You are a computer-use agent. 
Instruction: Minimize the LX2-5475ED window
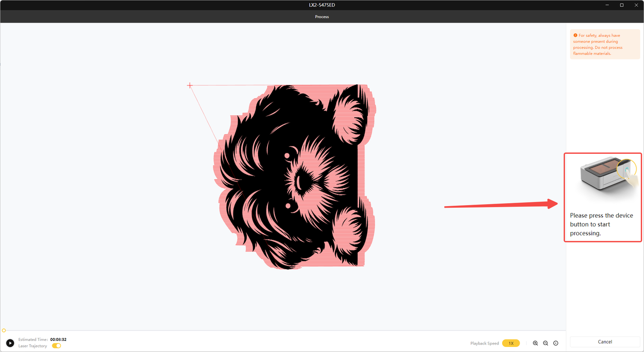pyautogui.click(x=607, y=5)
